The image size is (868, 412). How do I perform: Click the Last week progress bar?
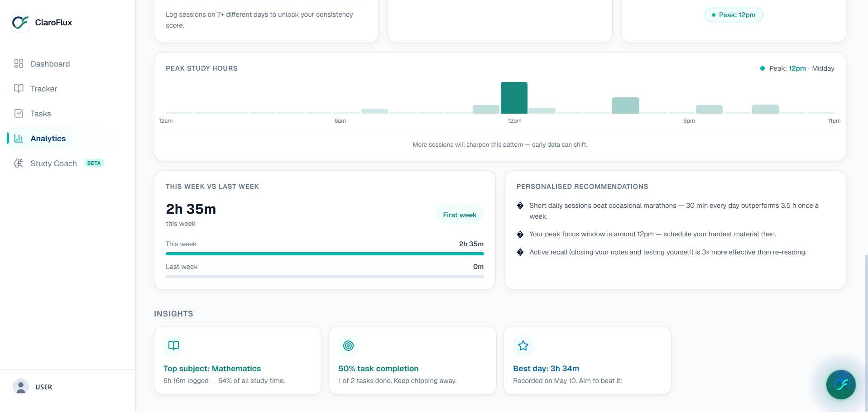pyautogui.click(x=325, y=276)
